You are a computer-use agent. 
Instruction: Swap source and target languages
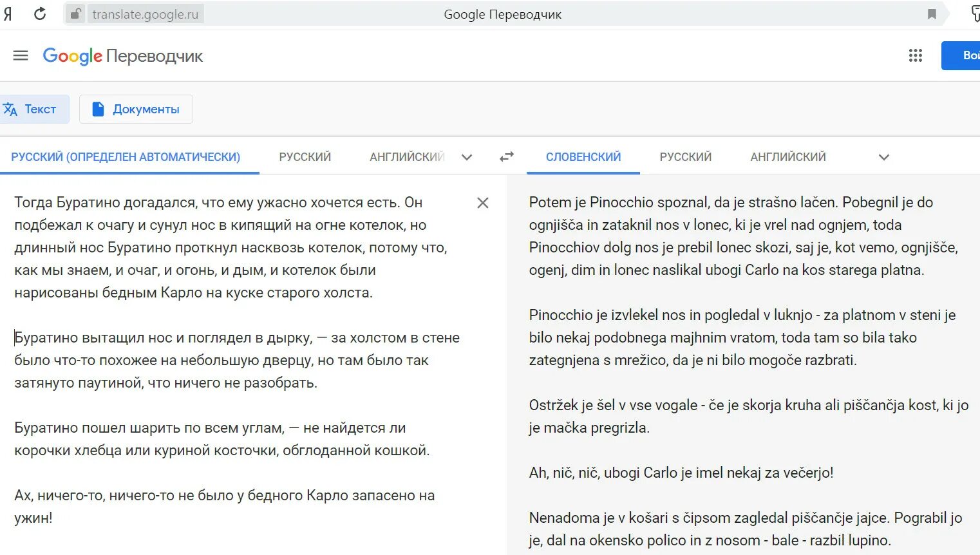pos(507,156)
